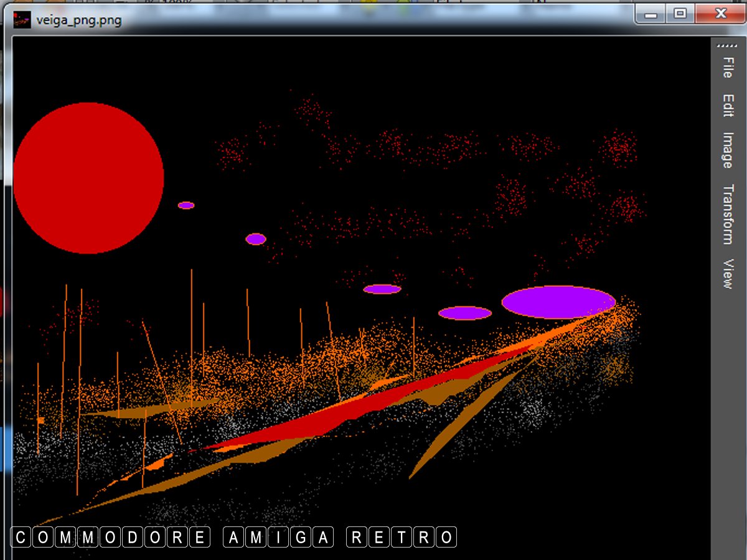747x560 pixels.
Task: Click the veiga_png.png window icon in title bar
Action: tap(22, 20)
